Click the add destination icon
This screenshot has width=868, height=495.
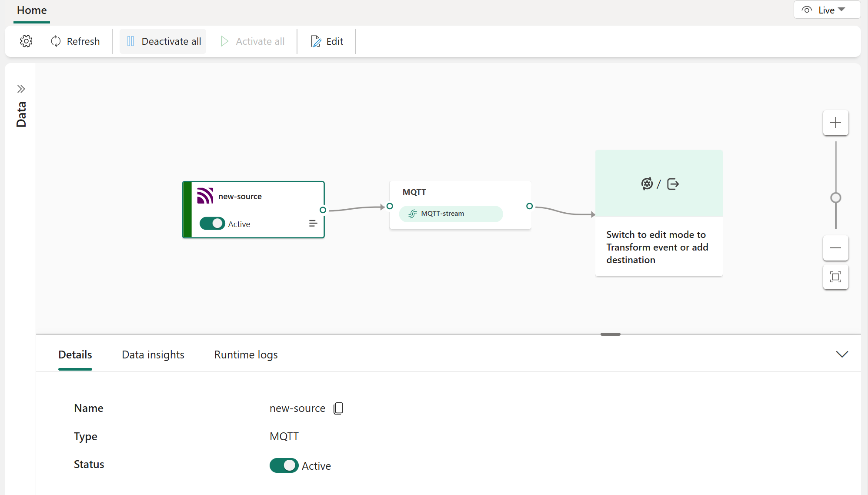673,184
